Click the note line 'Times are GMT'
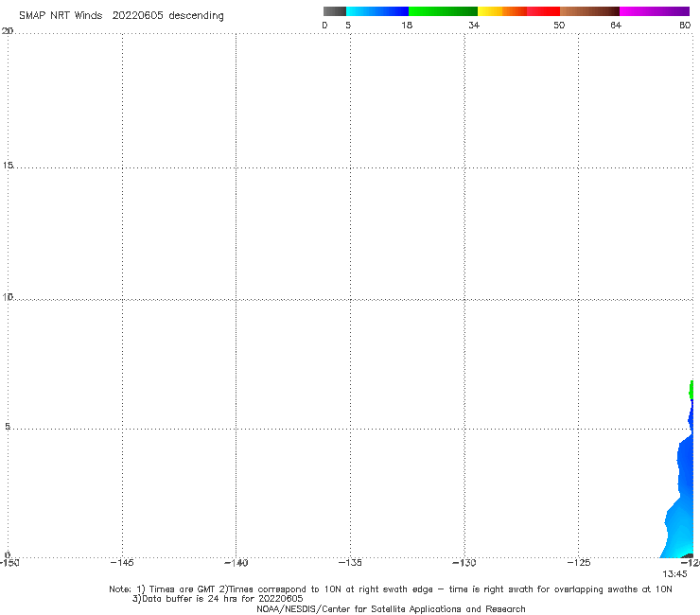The width and height of the screenshot is (700, 615). 183,589
